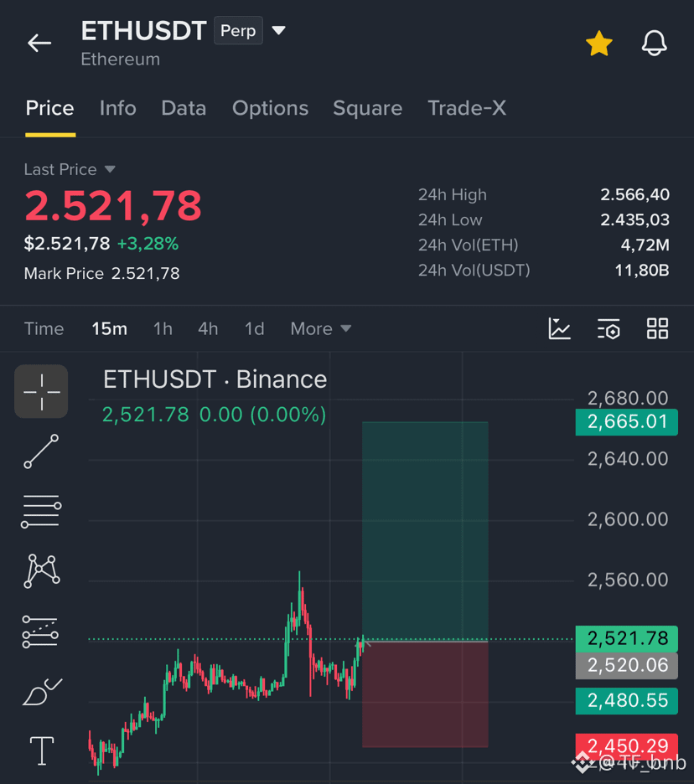Open the Options tab
This screenshot has width=694, height=784.
(270, 108)
